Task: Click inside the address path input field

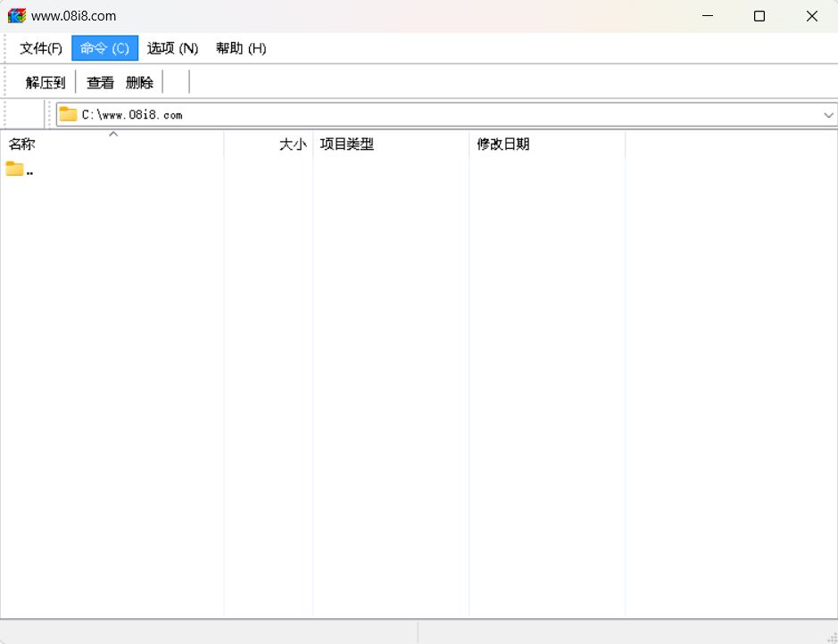Action: coord(268,114)
